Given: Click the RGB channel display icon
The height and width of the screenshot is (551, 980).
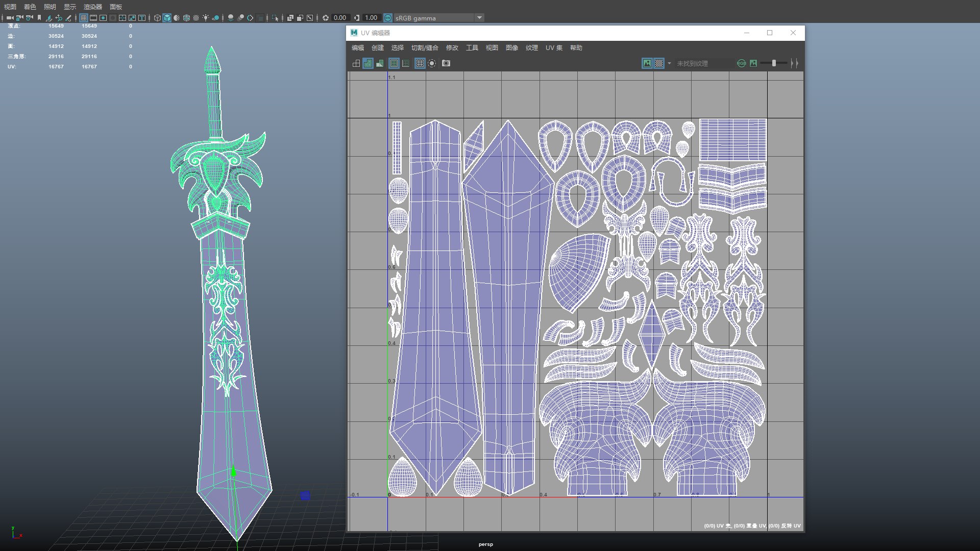Looking at the screenshot, I should click(x=741, y=63).
